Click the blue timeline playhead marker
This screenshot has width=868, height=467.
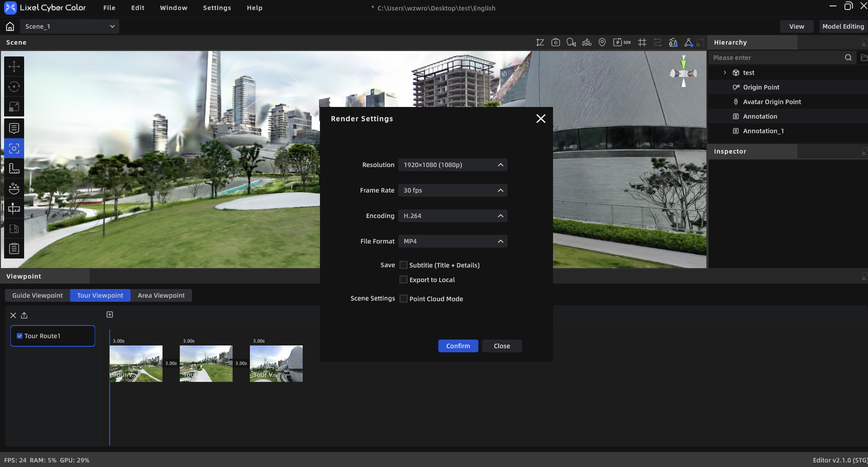(x=110, y=387)
